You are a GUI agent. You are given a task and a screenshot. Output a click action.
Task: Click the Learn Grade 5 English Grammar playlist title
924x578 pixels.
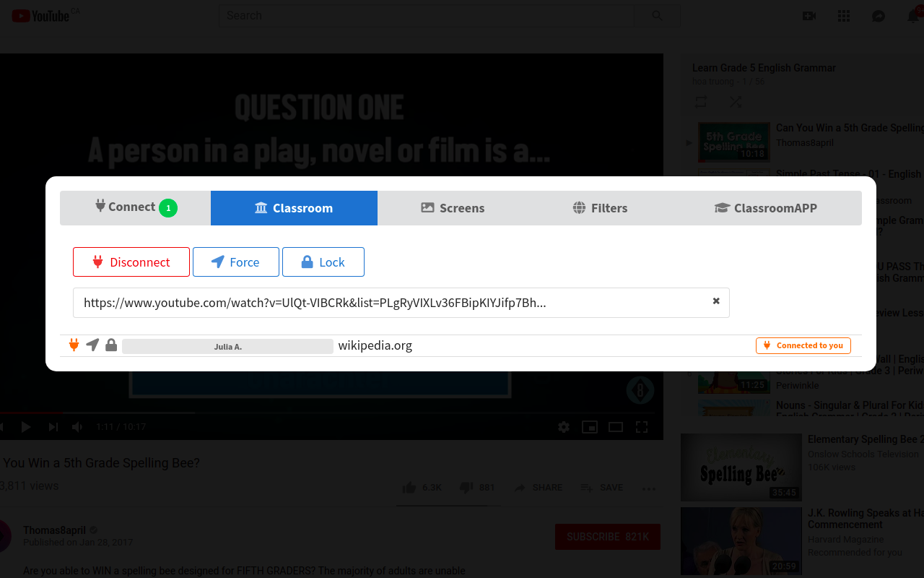click(764, 68)
